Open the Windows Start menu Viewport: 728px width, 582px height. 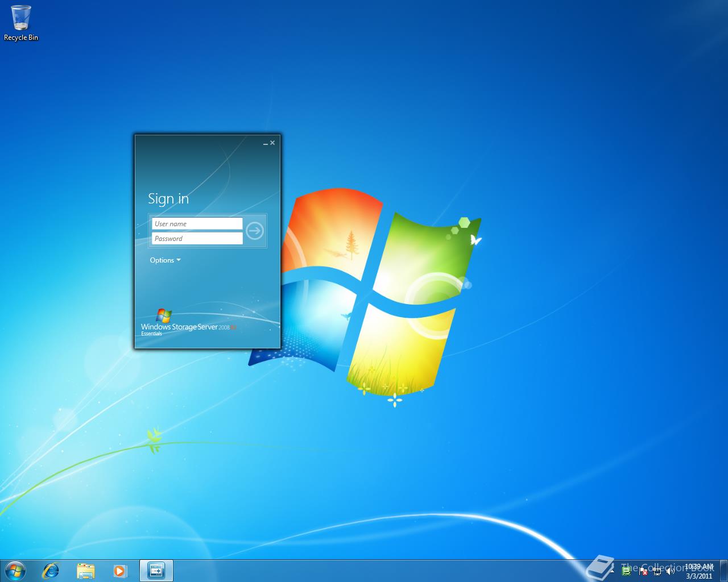[x=15, y=571]
